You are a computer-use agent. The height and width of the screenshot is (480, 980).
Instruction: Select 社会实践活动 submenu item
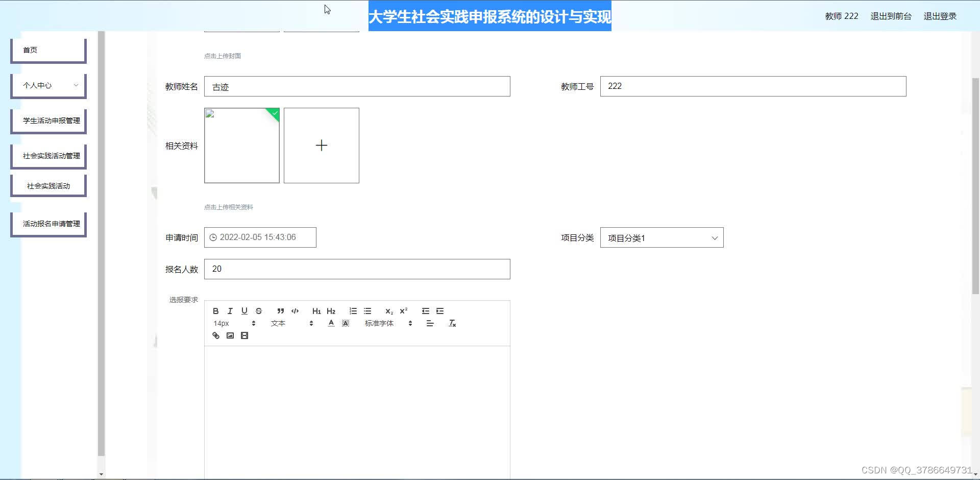click(48, 186)
